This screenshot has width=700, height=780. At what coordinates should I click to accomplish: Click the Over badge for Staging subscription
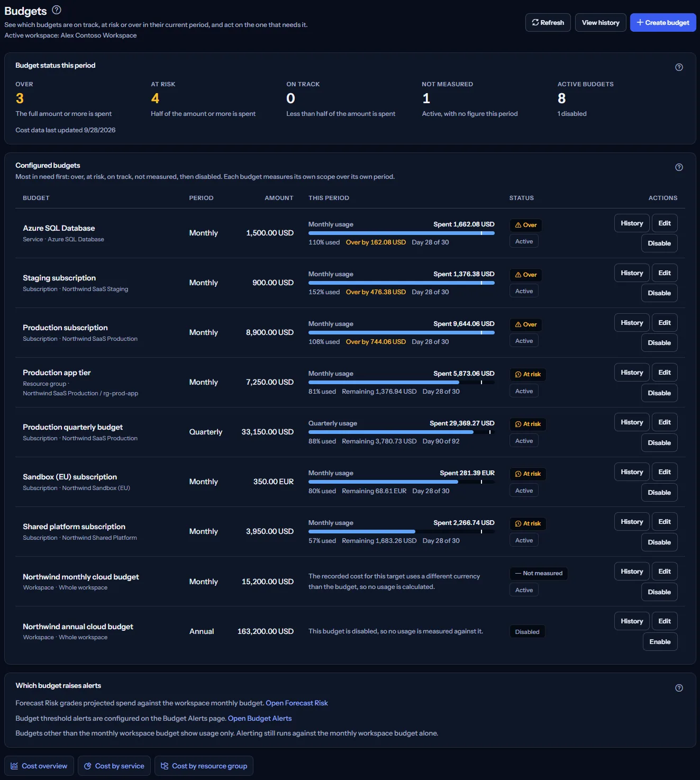(525, 275)
